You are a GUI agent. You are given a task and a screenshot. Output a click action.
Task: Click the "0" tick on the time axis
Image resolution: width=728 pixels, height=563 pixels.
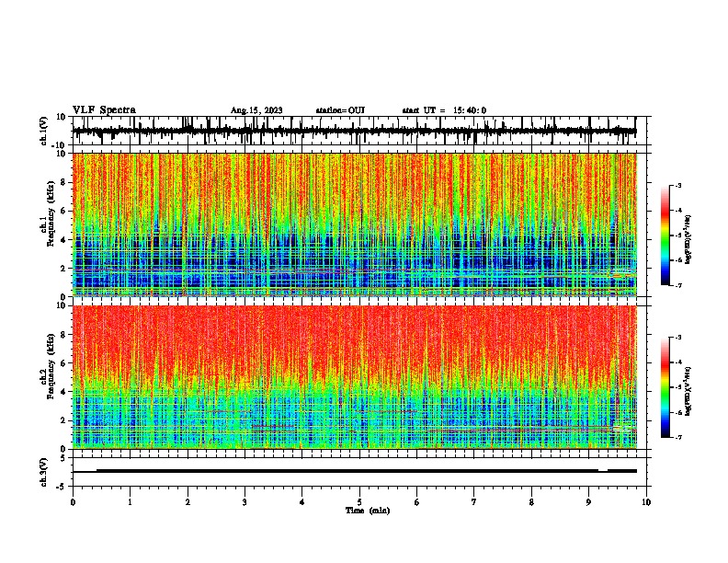point(73,502)
